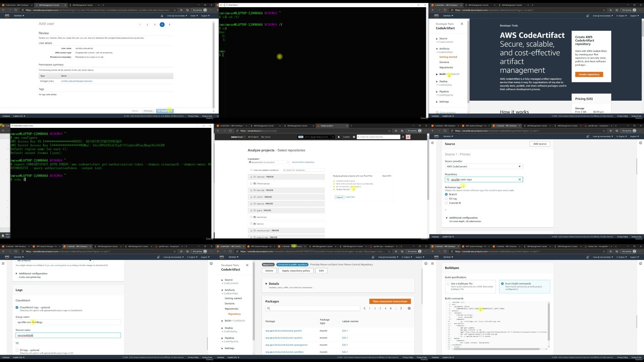Focus the Stream name input field

coord(68,335)
